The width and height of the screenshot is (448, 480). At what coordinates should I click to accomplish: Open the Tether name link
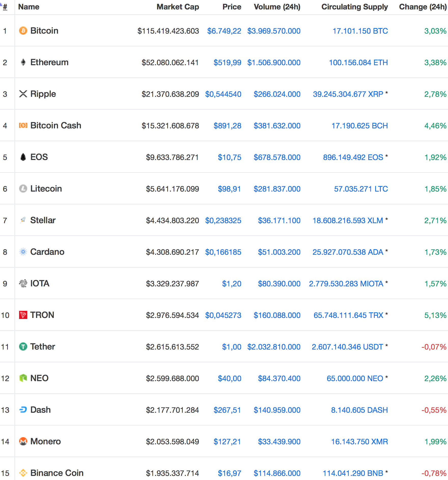coord(43,347)
